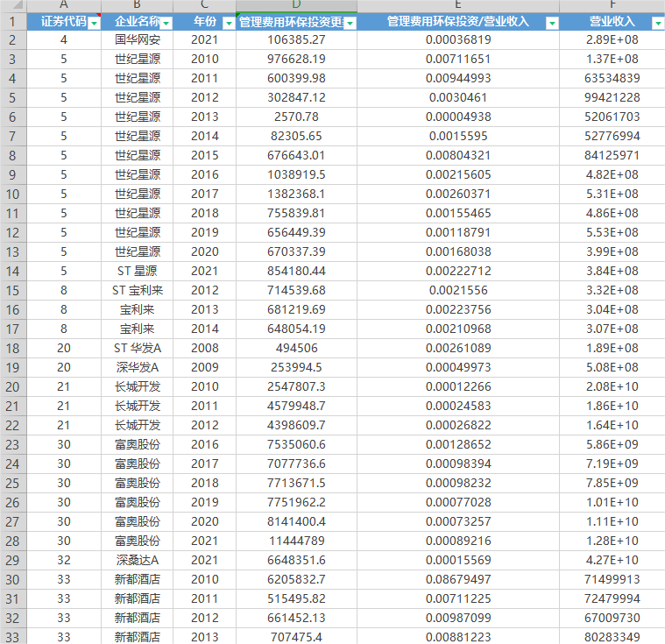Select cell with value 0.00944993
Viewport: 665px width, 644px height.
(x=458, y=79)
